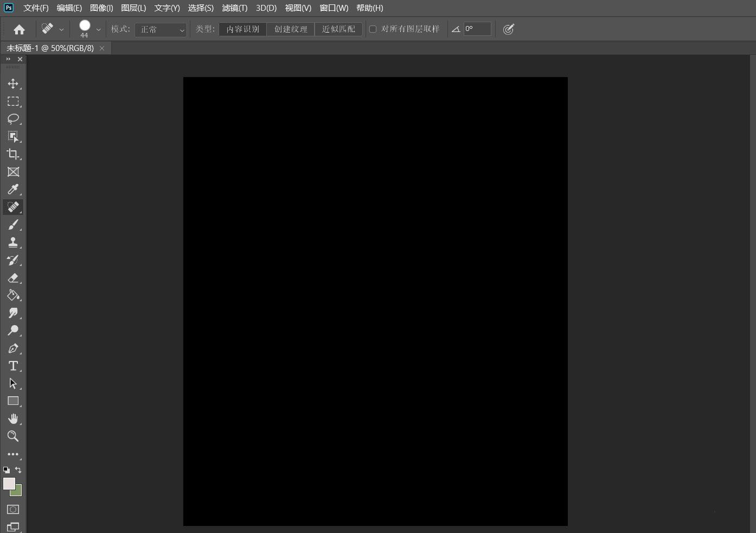The height and width of the screenshot is (533, 756).
Task: Select the Object Selection tool
Action: (x=13, y=137)
